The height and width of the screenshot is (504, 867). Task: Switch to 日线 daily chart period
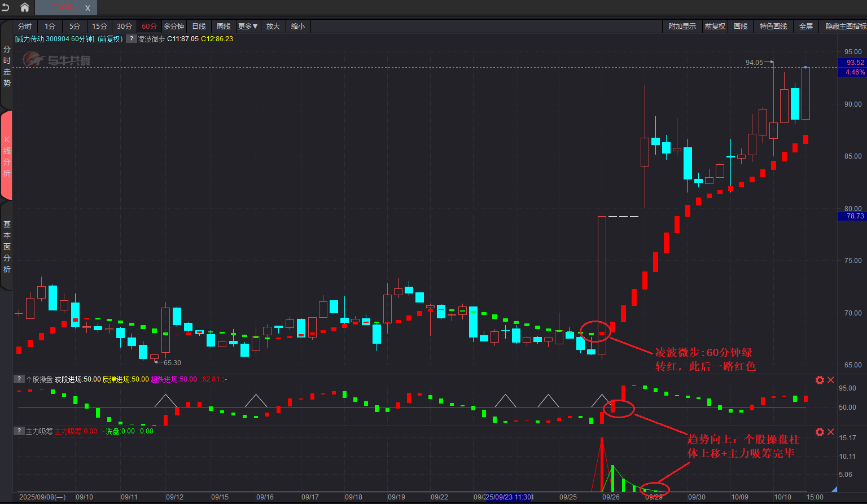(x=199, y=27)
